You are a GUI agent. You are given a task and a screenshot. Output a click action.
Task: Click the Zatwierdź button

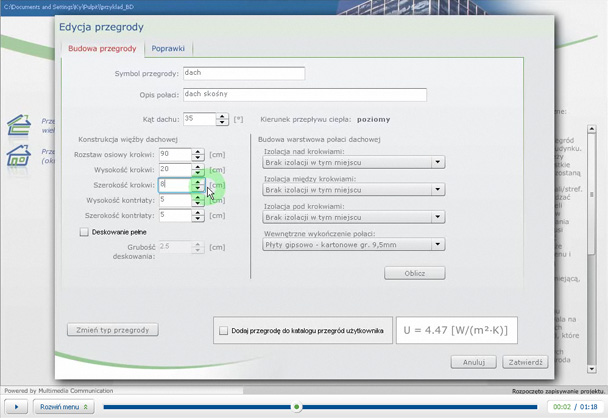525,362
